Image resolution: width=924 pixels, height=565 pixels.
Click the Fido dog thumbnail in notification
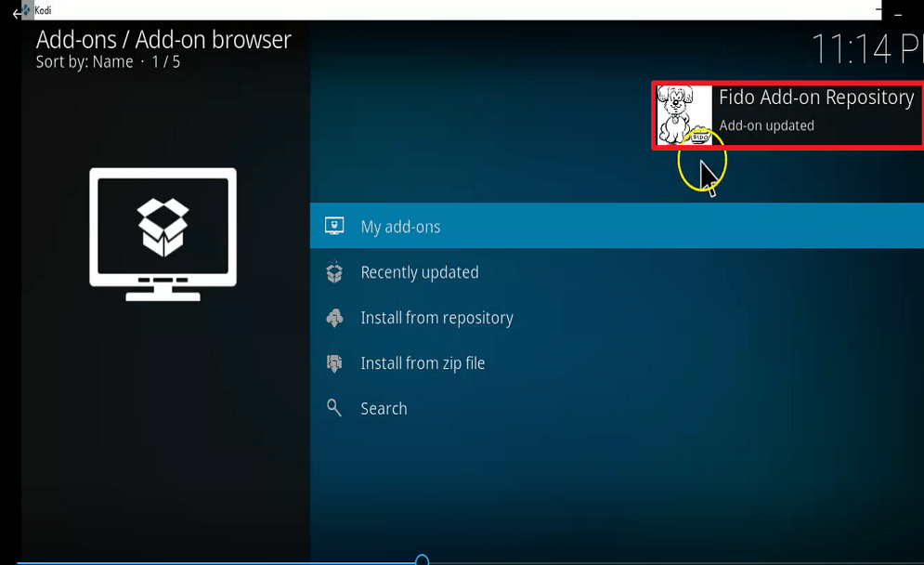pyautogui.click(x=684, y=115)
